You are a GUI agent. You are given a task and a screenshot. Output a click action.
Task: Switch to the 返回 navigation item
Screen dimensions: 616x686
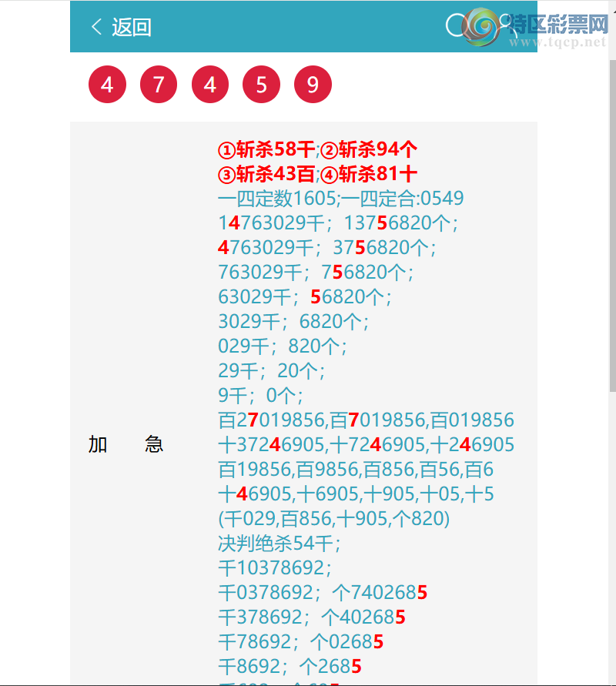(x=129, y=25)
